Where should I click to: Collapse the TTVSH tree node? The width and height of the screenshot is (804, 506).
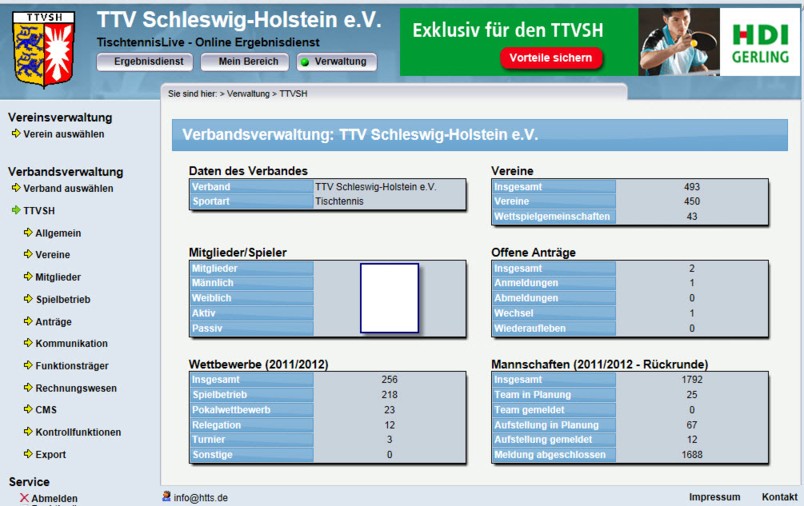(x=16, y=211)
